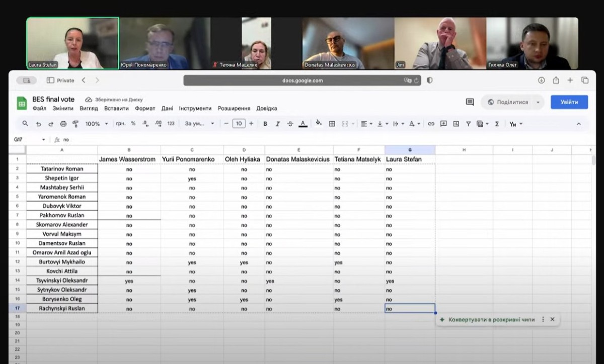Open the Вигляд menu
The image size is (604, 364).
(x=89, y=108)
